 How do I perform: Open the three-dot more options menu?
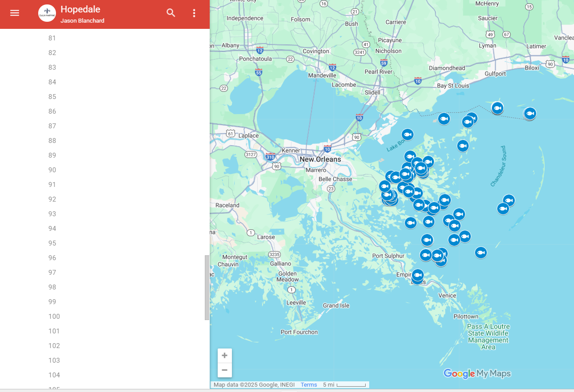[194, 13]
